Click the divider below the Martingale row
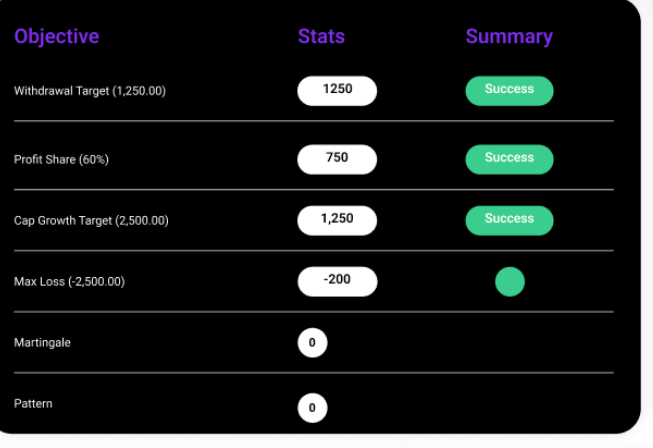653x448 pixels. 314,373
